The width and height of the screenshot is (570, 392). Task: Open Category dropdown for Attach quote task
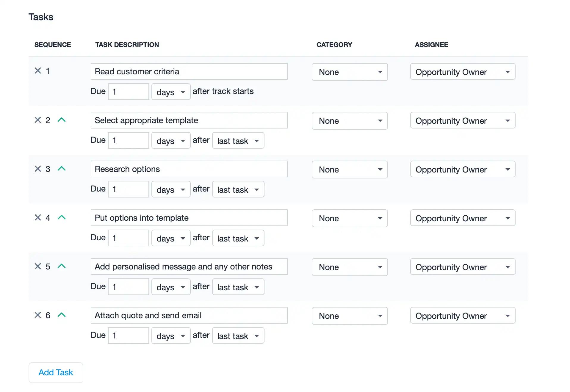(x=350, y=316)
